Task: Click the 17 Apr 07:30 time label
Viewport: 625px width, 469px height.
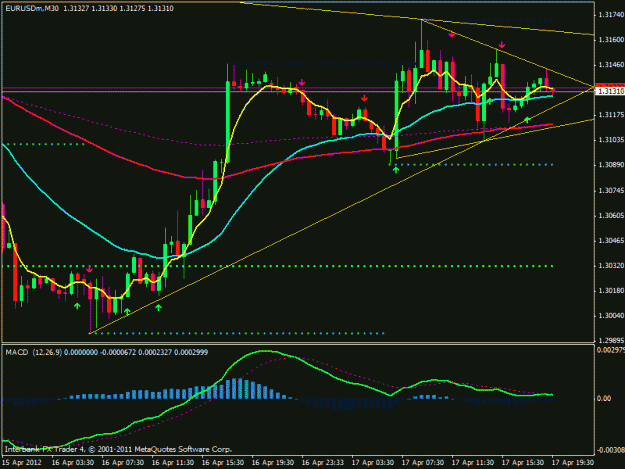Action: pyautogui.click(x=423, y=463)
